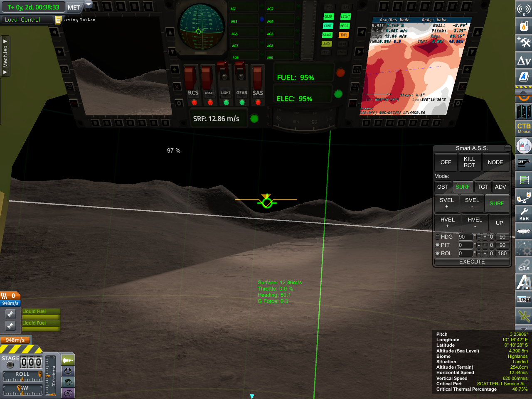Open the KER wrench icon
Image resolution: width=532 pixels, height=399 pixels.
(524, 214)
